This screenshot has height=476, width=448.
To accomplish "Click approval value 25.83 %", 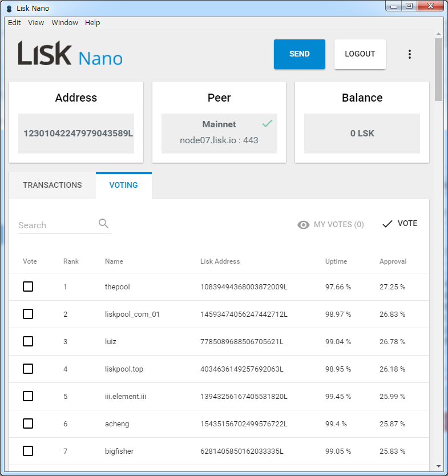I will (x=392, y=451).
